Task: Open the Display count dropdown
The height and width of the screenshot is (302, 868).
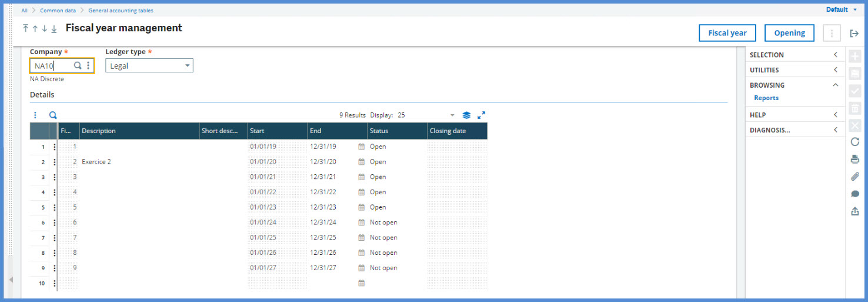Action: [452, 115]
